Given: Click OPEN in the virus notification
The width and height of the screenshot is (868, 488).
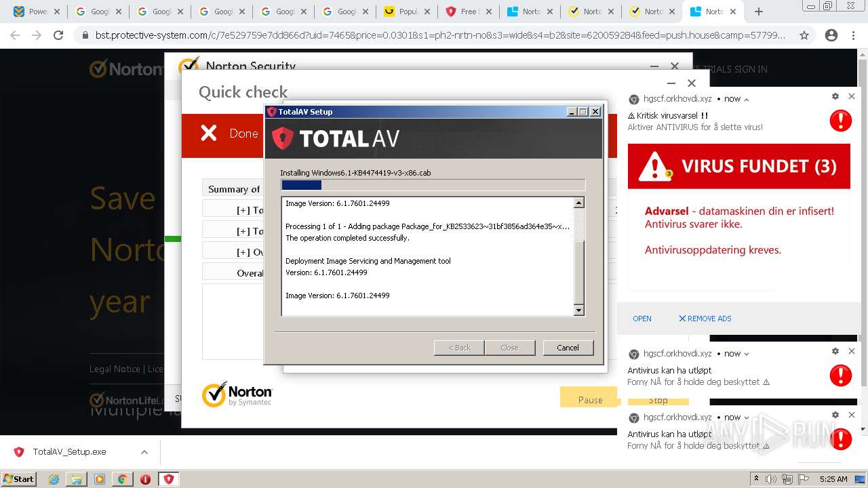Looking at the screenshot, I should point(642,319).
